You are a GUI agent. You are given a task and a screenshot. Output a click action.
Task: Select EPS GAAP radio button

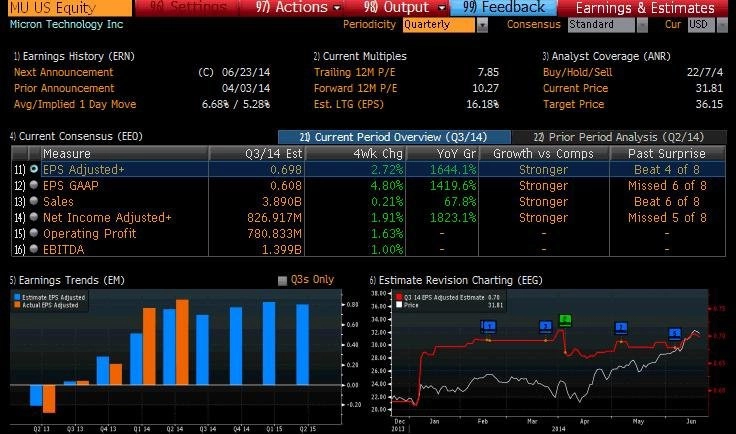34,185
